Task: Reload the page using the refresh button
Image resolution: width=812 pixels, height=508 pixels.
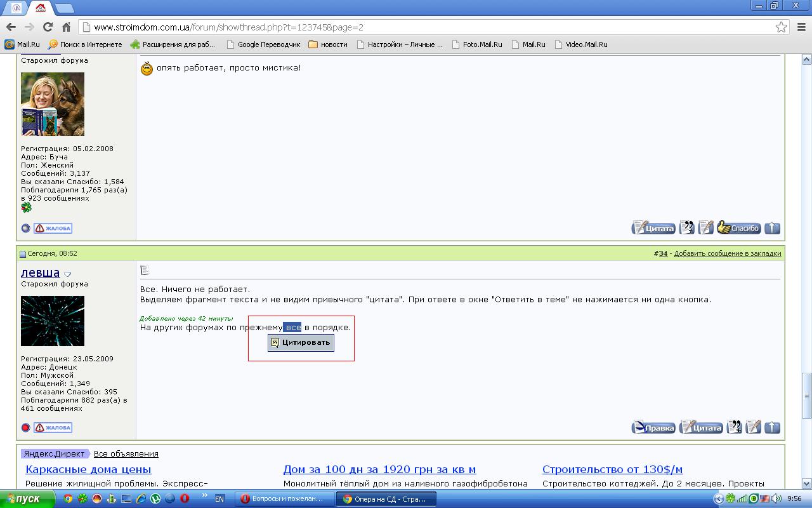Action: (48, 27)
